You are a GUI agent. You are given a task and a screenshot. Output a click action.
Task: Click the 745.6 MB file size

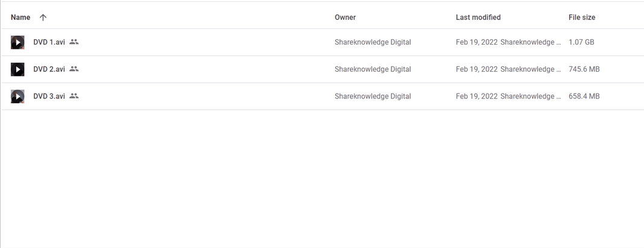(x=584, y=69)
